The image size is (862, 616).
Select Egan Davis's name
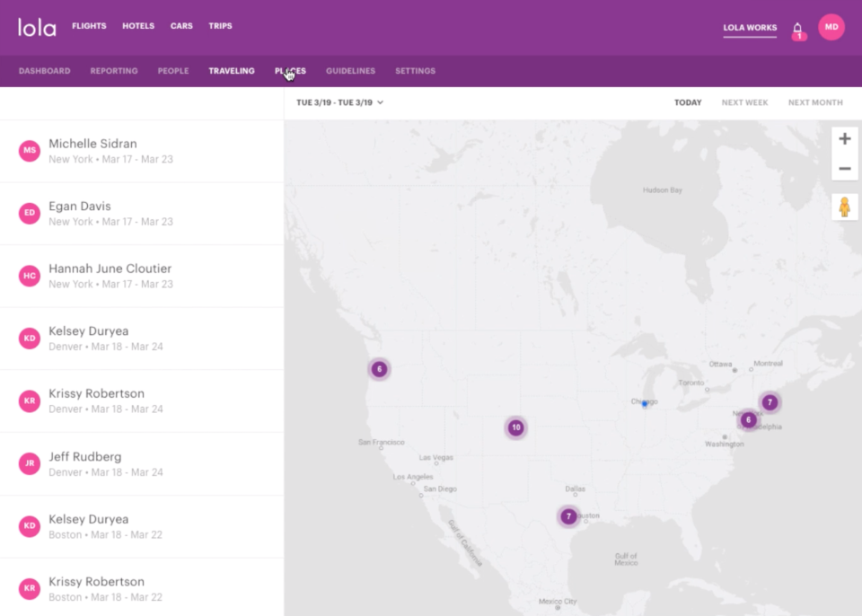80,207
